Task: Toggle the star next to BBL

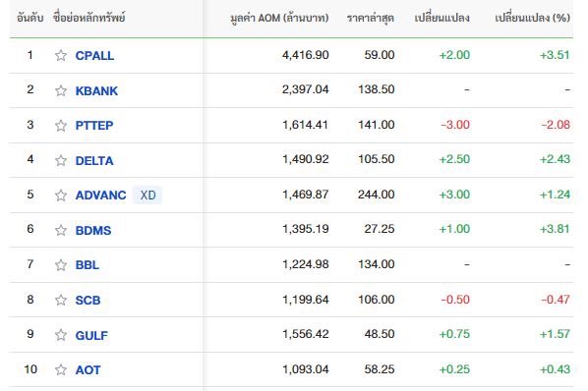Action: [x=61, y=265]
